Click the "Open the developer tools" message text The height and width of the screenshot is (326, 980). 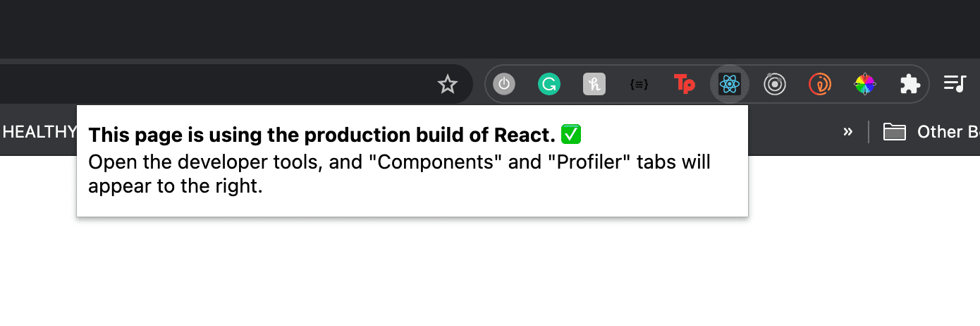pos(400,174)
